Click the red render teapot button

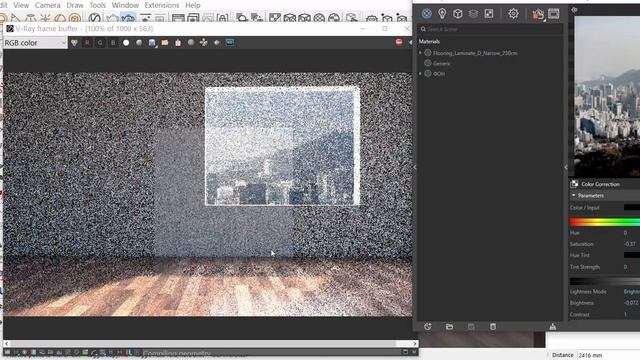pos(538,14)
